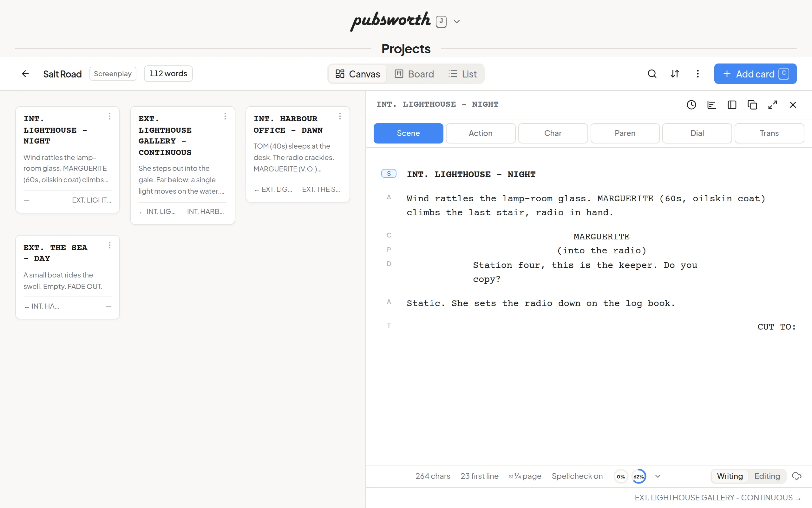
Task: Click the CUT TO: transition line
Action: [776, 327]
